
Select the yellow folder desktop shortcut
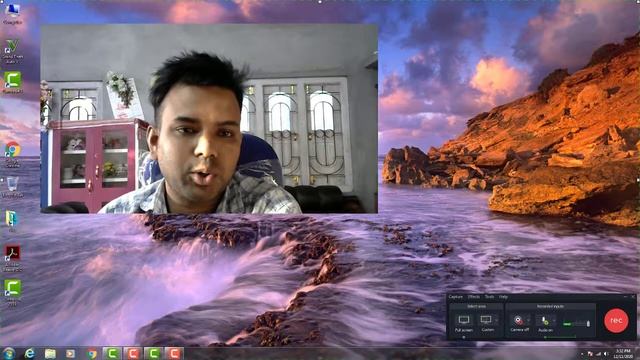click(x=12, y=221)
